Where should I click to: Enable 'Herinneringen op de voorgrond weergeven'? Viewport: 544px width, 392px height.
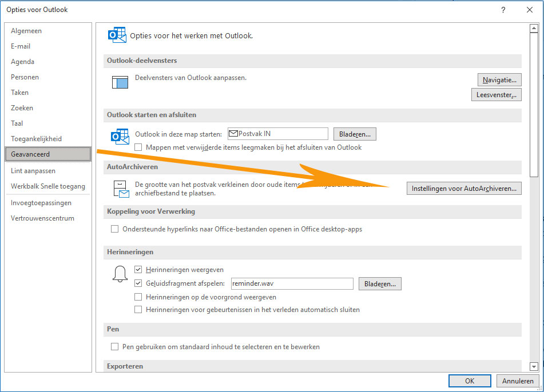click(x=138, y=297)
